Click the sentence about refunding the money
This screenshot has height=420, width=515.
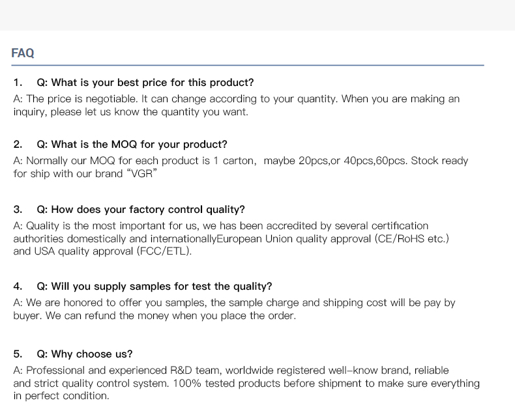[171, 316]
